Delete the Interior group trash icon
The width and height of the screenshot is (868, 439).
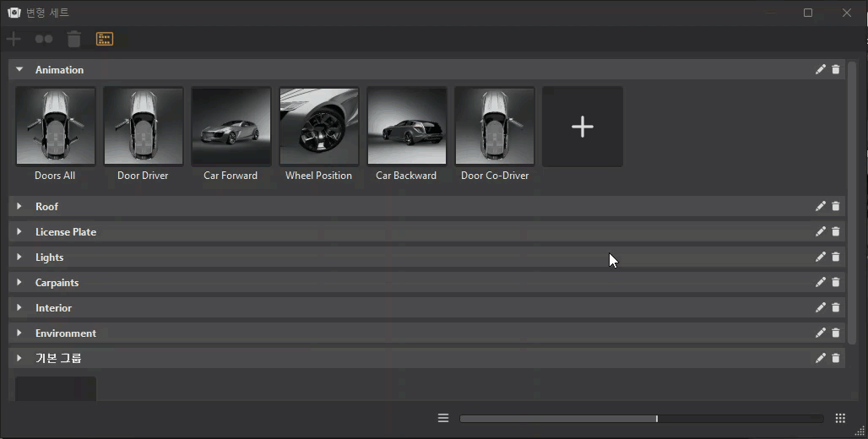836,307
